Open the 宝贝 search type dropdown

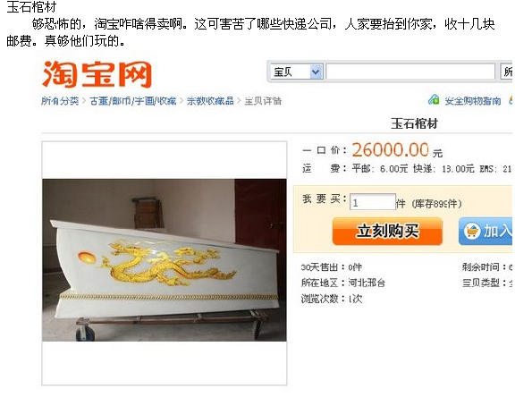(x=297, y=72)
